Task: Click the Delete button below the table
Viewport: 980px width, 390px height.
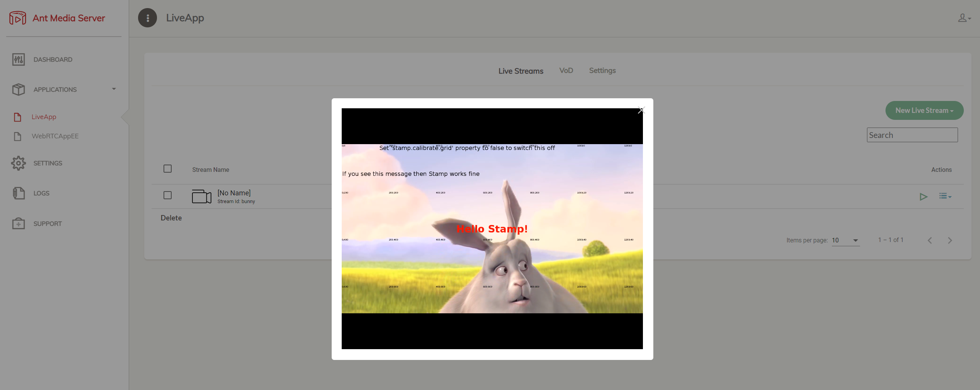Action: click(171, 218)
